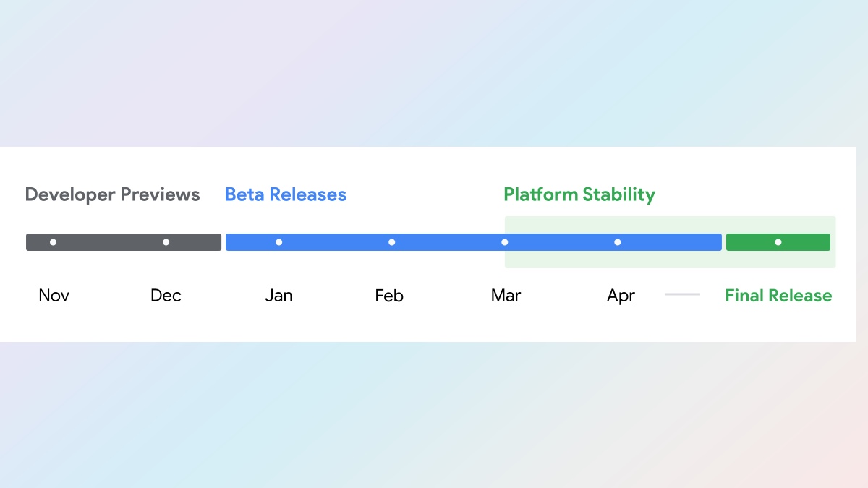Click the Beta Releases heading

(x=285, y=194)
